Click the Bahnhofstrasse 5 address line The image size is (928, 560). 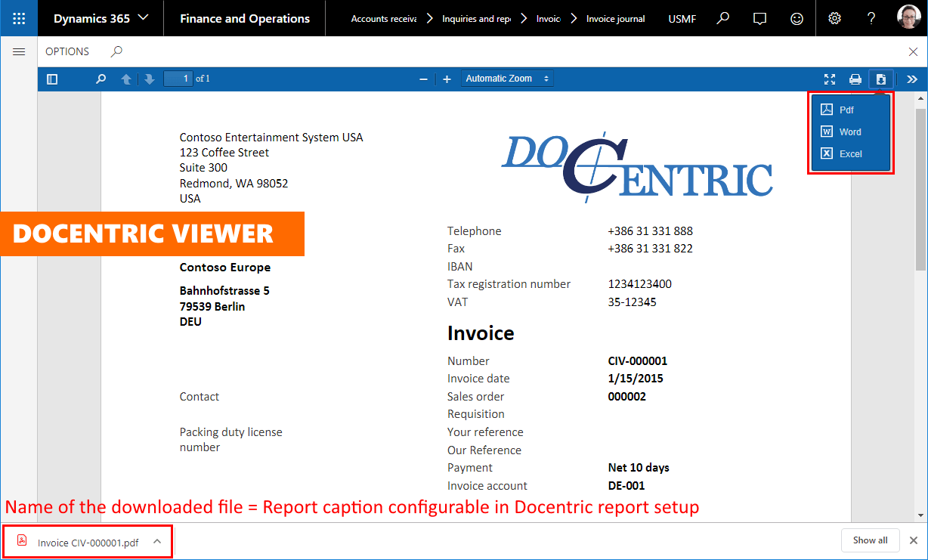(224, 290)
